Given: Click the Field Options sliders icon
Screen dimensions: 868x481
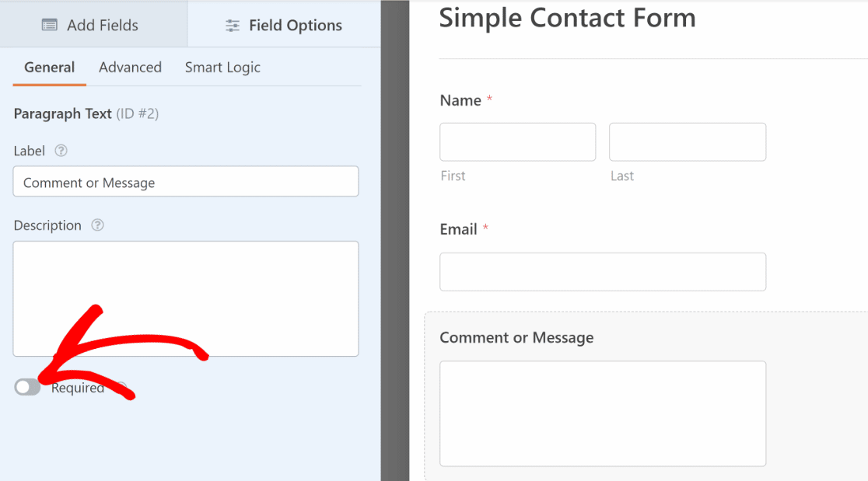Looking at the screenshot, I should point(233,26).
